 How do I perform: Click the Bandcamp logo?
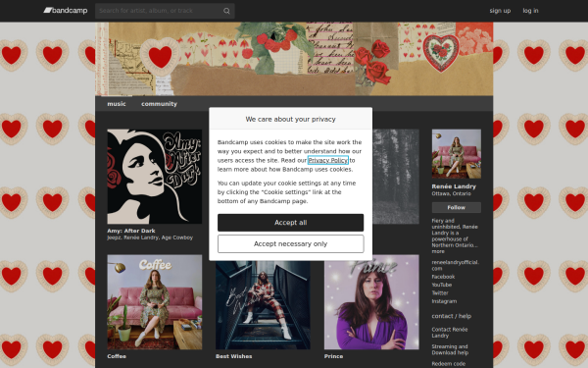click(66, 11)
